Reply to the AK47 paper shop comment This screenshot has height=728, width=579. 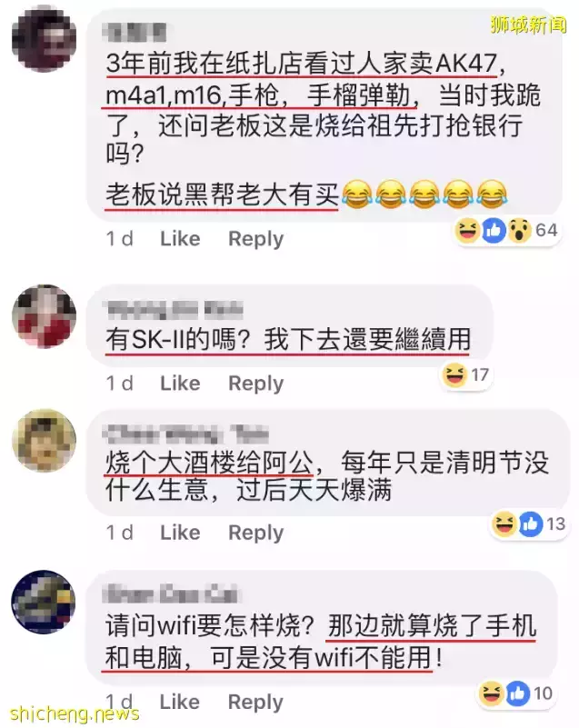tap(255, 240)
